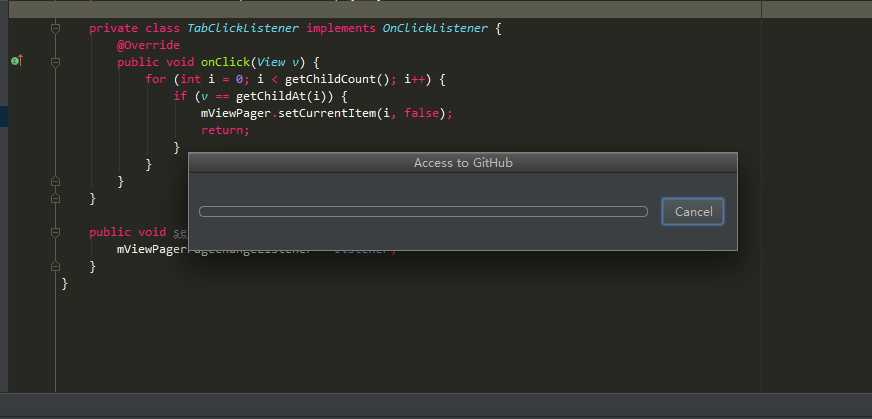
Task: Cancel the Access to GitHub dialog
Action: pyautogui.click(x=692, y=211)
